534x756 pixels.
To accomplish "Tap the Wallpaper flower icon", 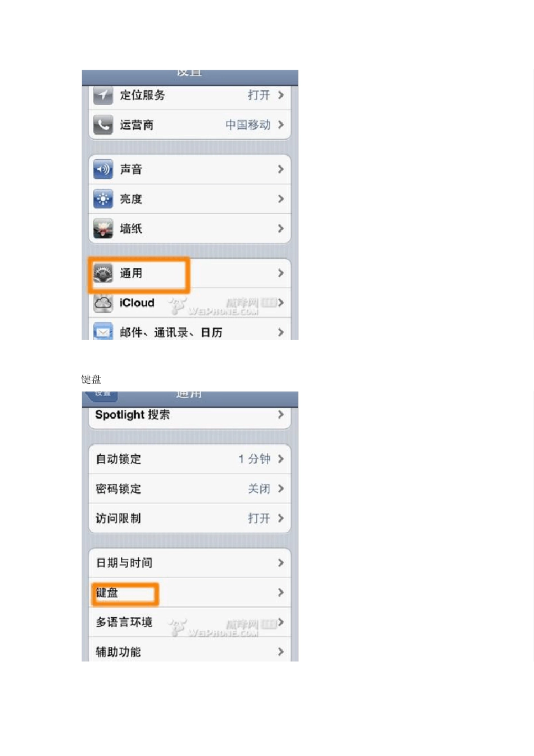I will pyautogui.click(x=103, y=228).
